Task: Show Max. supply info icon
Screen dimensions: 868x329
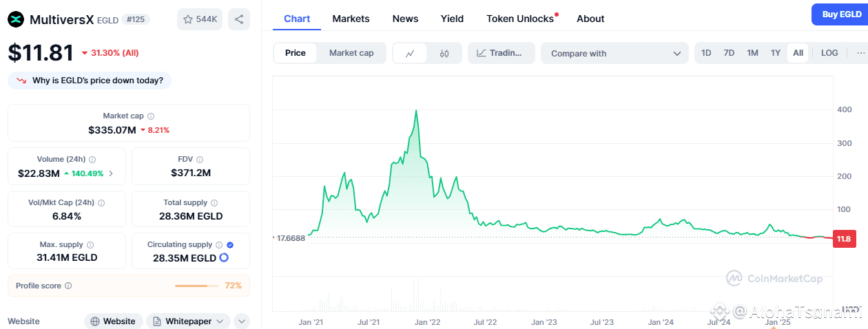Action: 90,244
